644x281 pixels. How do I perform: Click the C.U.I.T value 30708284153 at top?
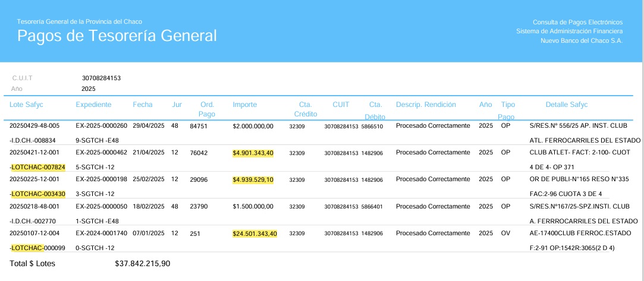(x=101, y=78)
